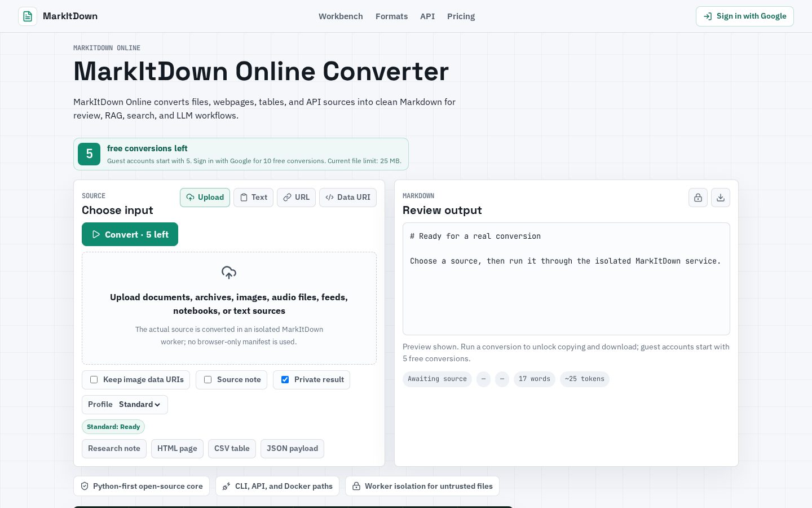Uncheck the Private result checkbox
Viewport: 812px width, 508px height.
(285, 380)
